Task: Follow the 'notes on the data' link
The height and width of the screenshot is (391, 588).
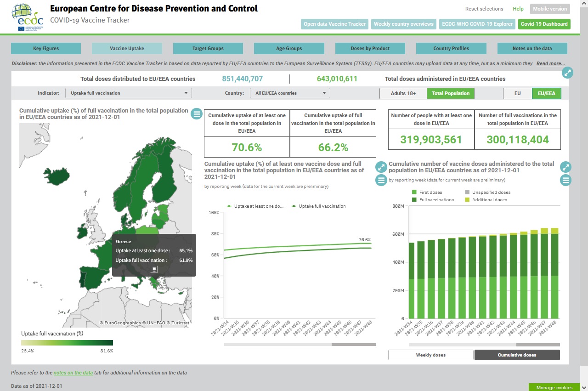Action: (73, 373)
